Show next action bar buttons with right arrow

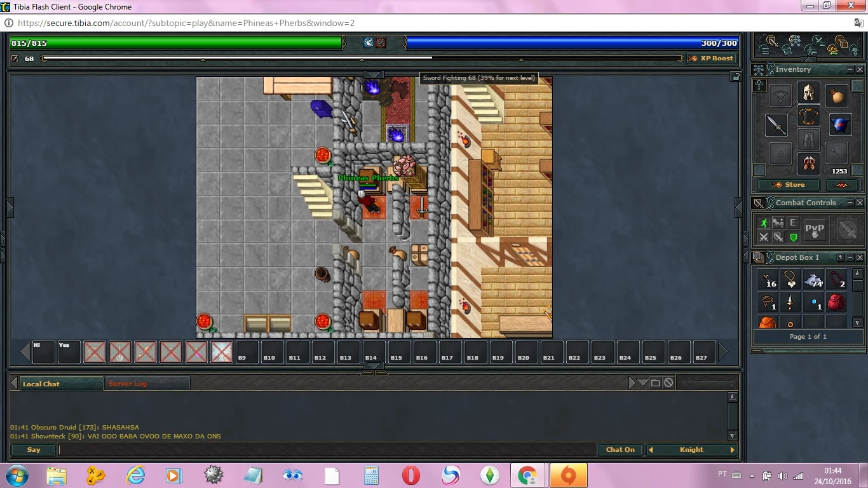tap(723, 352)
